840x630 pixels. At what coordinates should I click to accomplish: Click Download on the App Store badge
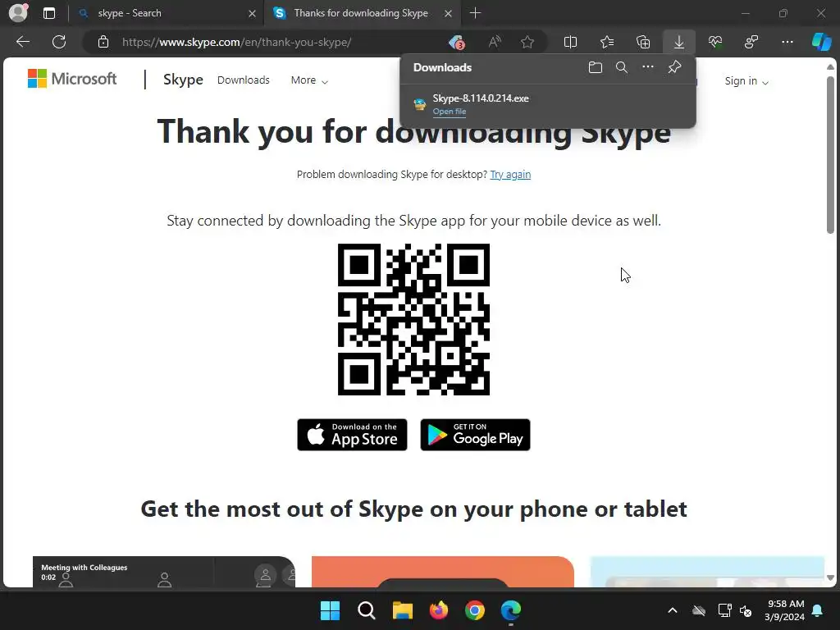(352, 435)
